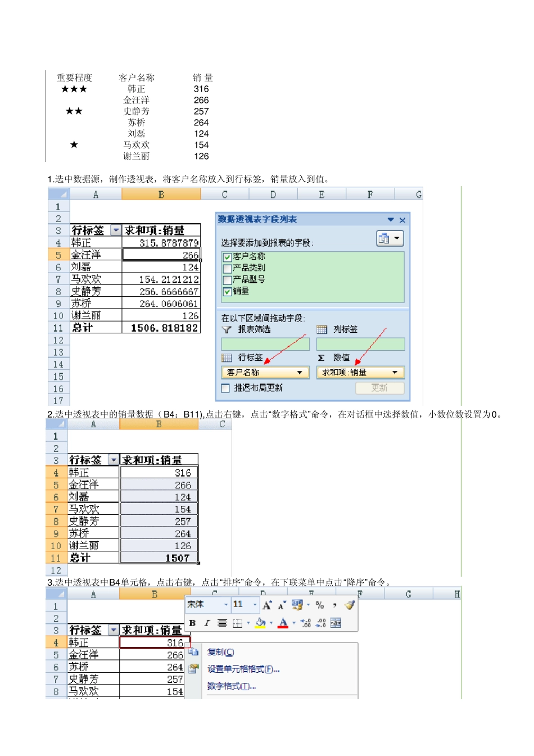Open the 客户名称 row label field dropdown
The width and height of the screenshot is (534, 756).
(x=300, y=373)
